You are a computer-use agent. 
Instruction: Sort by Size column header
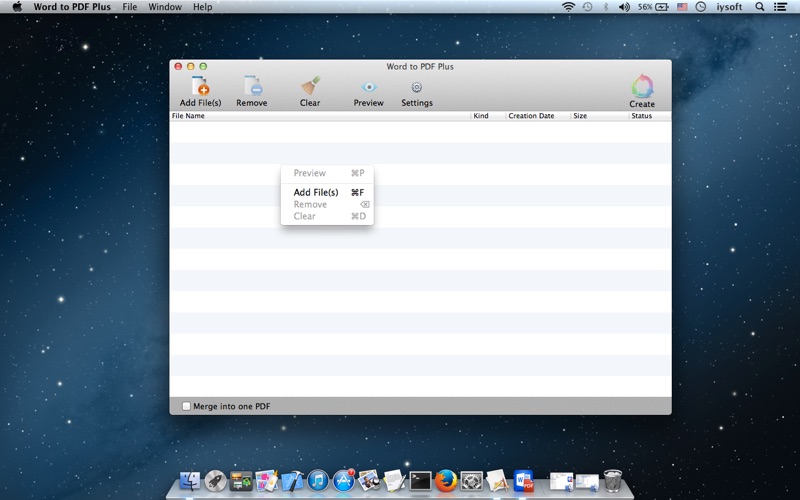tap(599, 116)
